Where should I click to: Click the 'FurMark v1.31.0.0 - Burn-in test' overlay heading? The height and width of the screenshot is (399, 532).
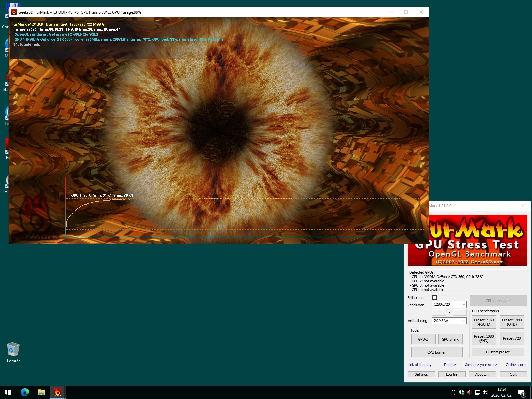tap(59, 24)
